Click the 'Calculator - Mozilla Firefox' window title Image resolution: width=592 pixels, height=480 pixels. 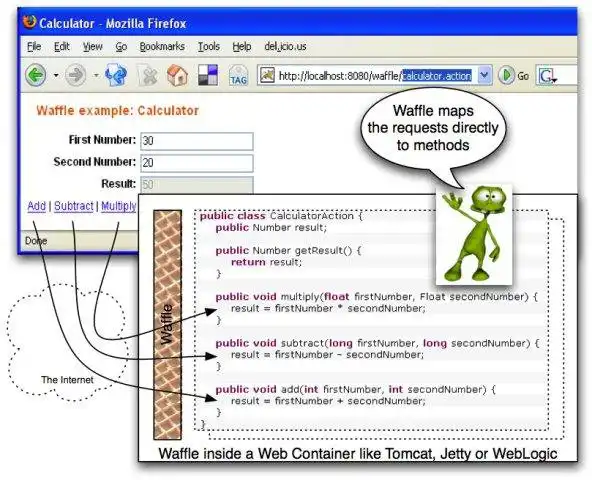[x=113, y=23]
